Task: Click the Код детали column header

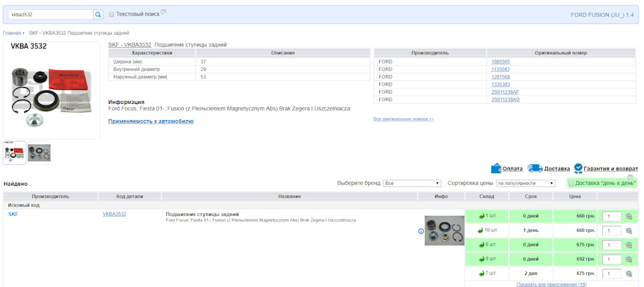Action: click(x=129, y=196)
